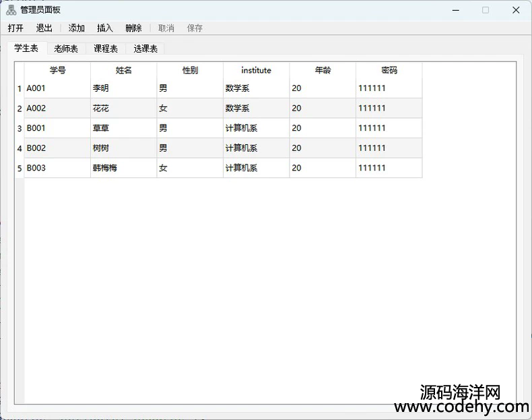Select row header 3
Screen dimensions: 532x420
(x=20, y=128)
